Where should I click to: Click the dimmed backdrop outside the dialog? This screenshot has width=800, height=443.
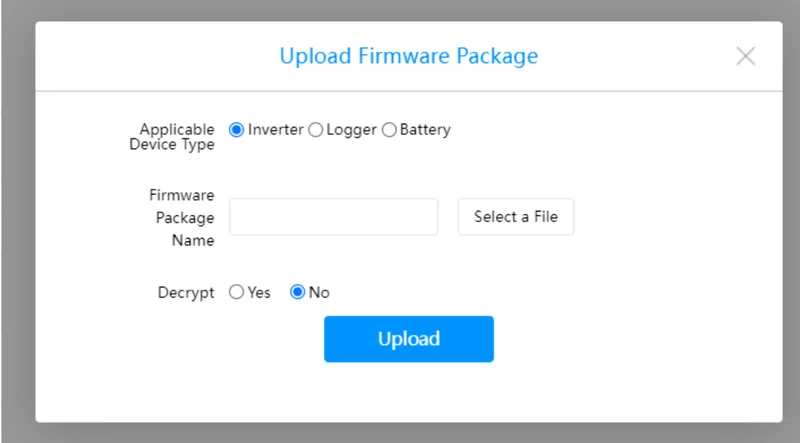pyautogui.click(x=16, y=220)
